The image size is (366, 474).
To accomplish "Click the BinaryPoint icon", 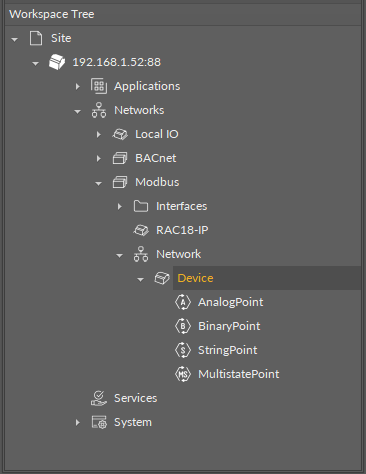I will click(x=183, y=326).
